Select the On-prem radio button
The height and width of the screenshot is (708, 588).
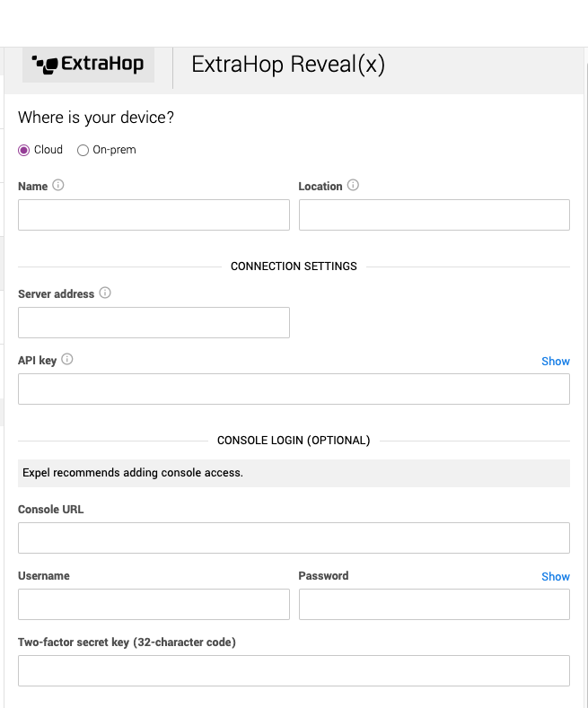(x=83, y=150)
